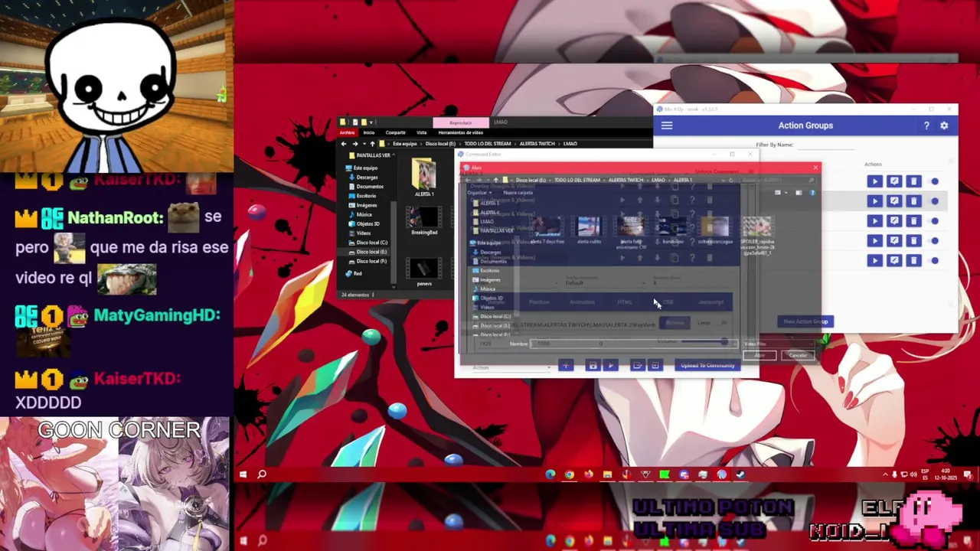Open recent locations dropdown in File Explorer

tap(363, 144)
